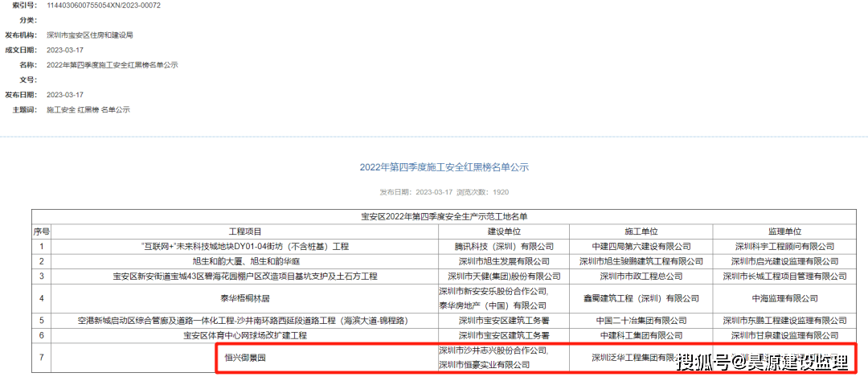868x381 pixels.
Task: Click publishing agency 深圳市宝安区住房和建设局
Action: click(89, 35)
